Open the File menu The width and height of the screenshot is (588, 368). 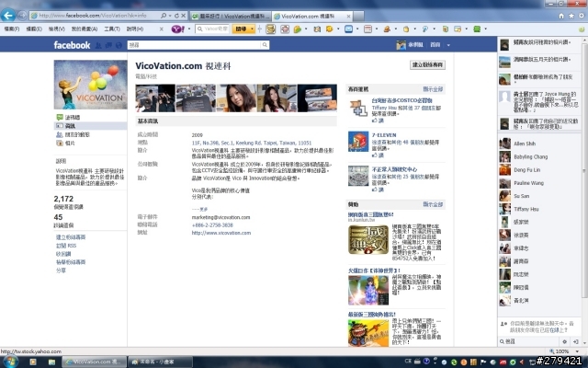point(12,29)
